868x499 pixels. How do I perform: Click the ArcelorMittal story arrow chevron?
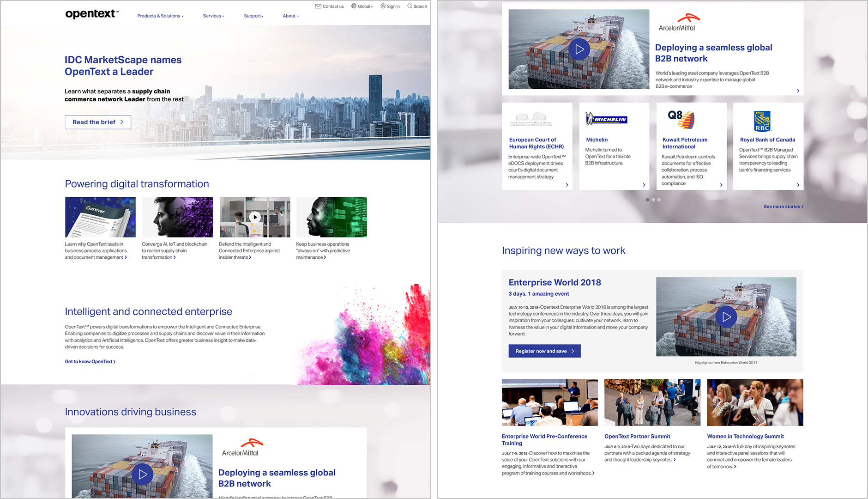tap(798, 91)
